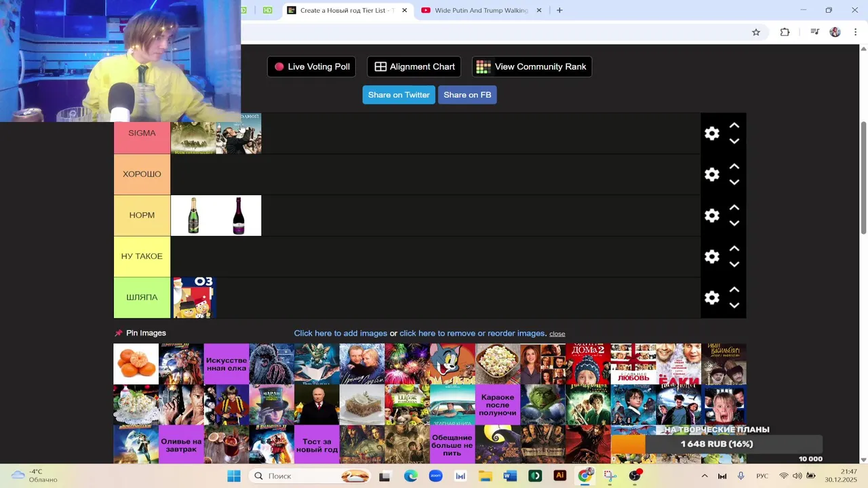Move the ХОРОШО row down with arrow
Image resolution: width=868 pixels, height=488 pixels.
734,182
